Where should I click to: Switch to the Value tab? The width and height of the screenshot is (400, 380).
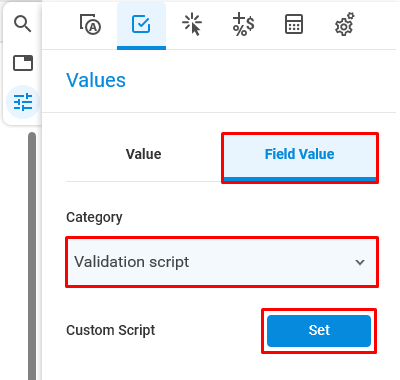click(144, 154)
